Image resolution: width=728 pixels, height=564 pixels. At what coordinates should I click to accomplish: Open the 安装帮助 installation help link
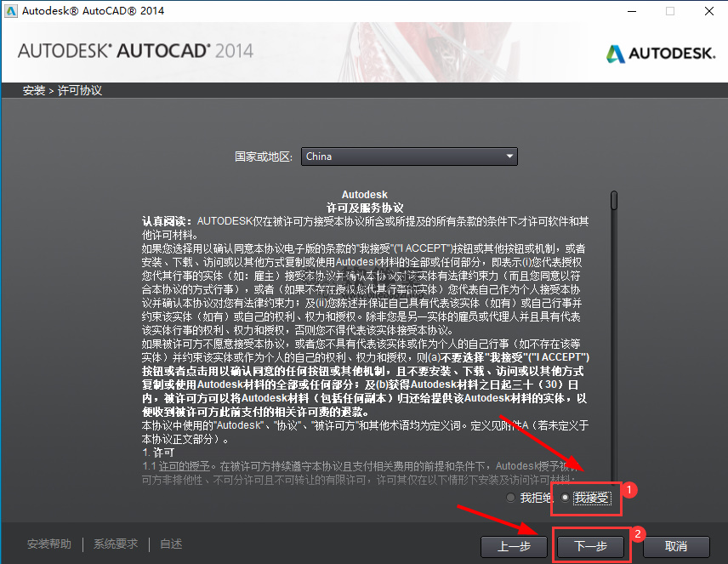[x=49, y=544]
